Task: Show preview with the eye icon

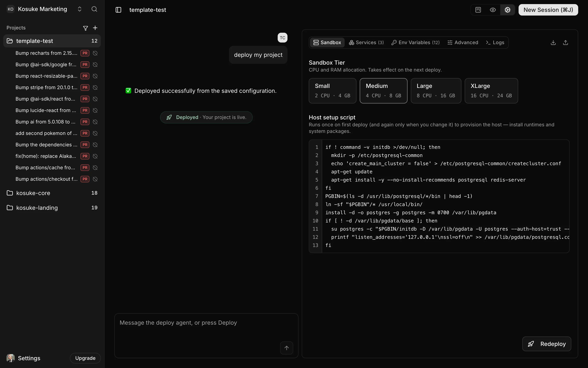Action: (x=493, y=10)
